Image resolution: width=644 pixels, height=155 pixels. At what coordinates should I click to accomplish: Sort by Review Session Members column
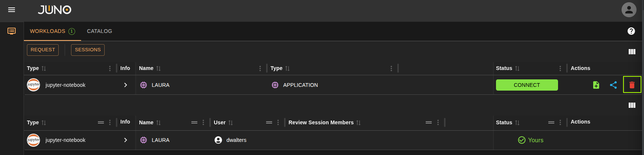(x=358, y=123)
